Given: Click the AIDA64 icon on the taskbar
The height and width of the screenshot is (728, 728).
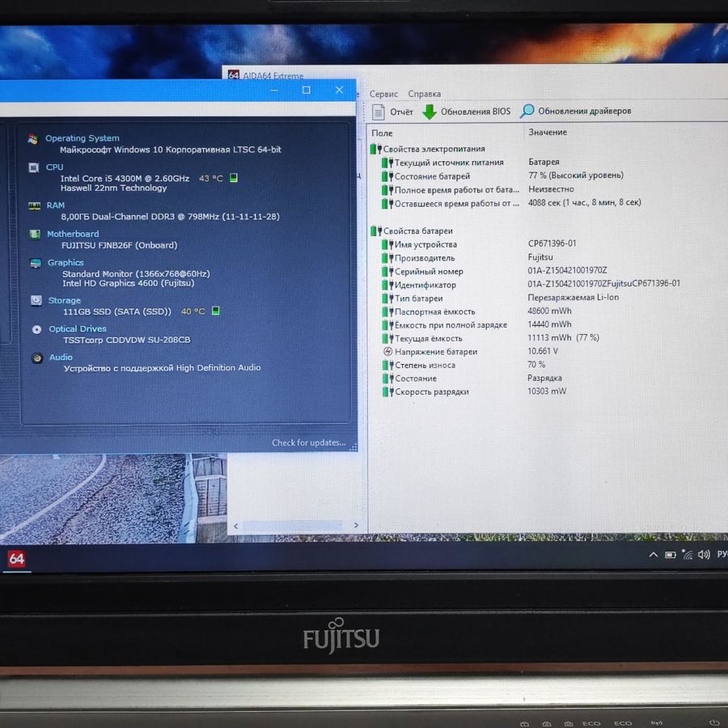Looking at the screenshot, I should pyautogui.click(x=16, y=558).
